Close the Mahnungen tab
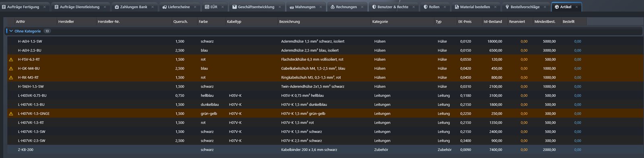Screen dimensions: 644x158 click(x=321, y=7)
